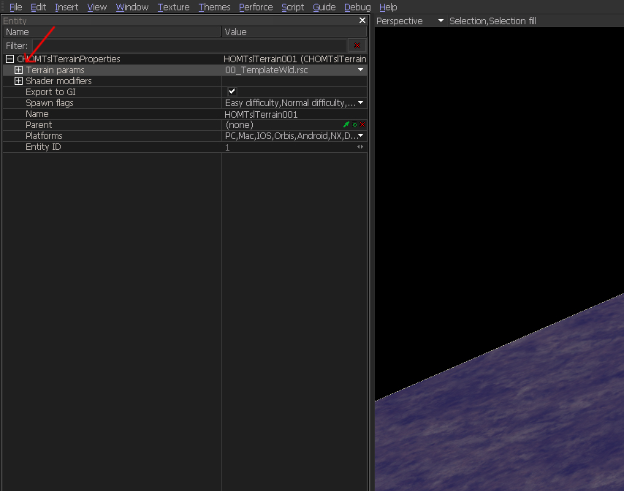This screenshot has height=491, width=626.
Task: Close the Entity panel
Action: pos(362,20)
